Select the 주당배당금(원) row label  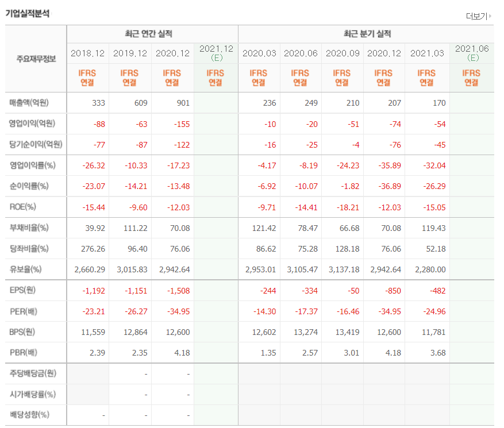click(33, 373)
